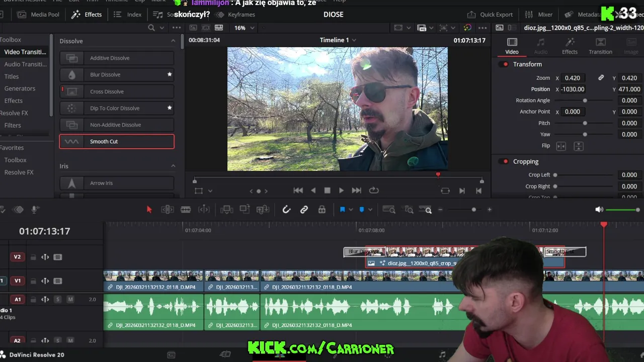Toggle the Effects panel button
644x362 pixels.
click(87, 15)
